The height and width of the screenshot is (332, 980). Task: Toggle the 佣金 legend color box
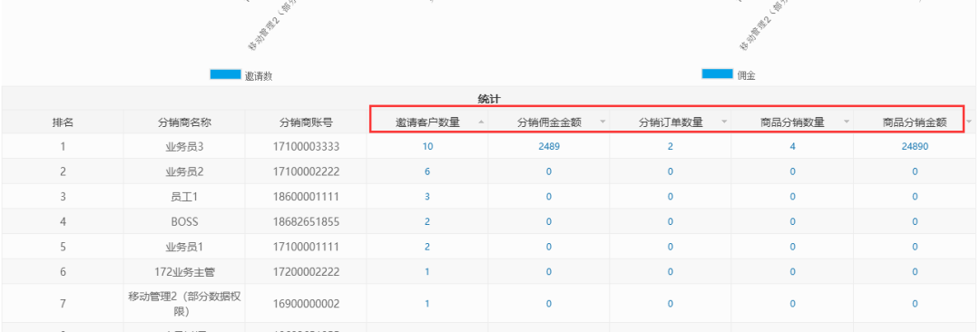pyautogui.click(x=717, y=74)
